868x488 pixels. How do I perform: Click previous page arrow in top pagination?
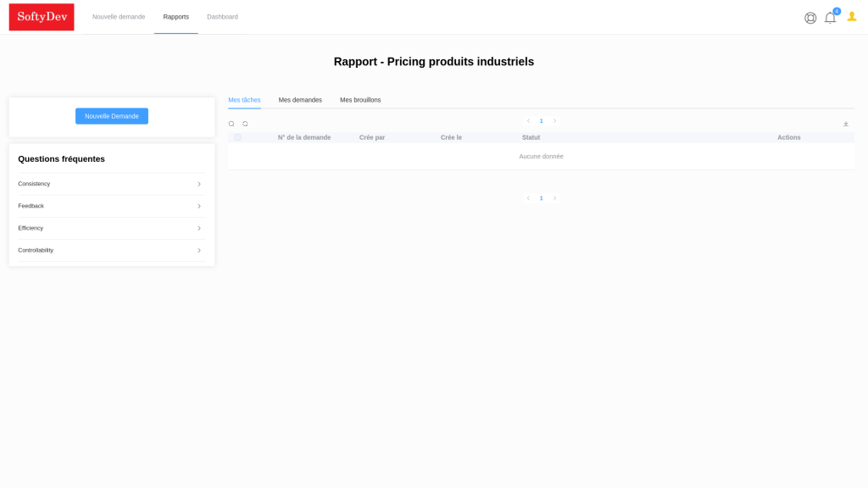click(528, 121)
